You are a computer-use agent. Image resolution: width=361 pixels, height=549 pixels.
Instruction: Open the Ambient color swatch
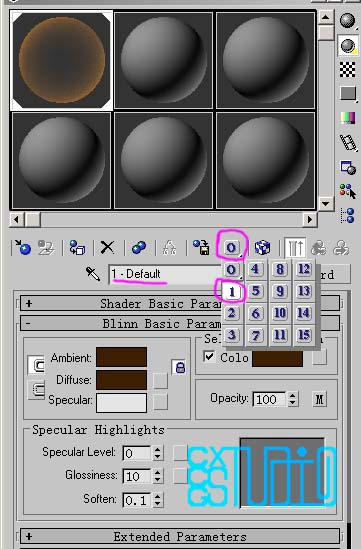(x=122, y=357)
